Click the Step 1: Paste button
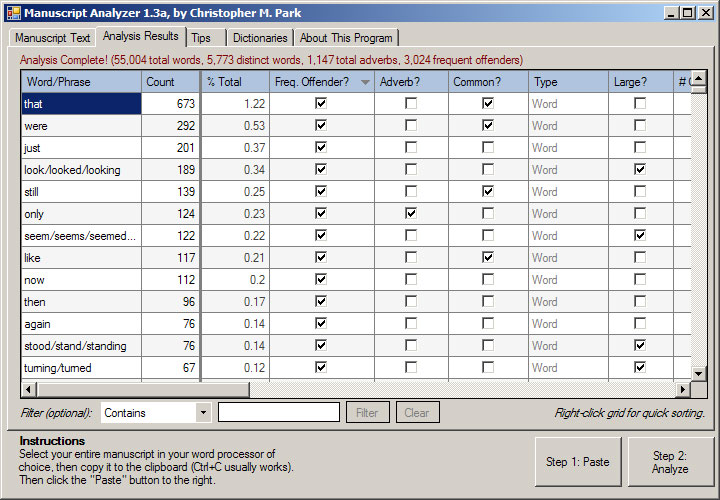Screen dimensions: 720x500 pyautogui.click(x=578, y=461)
